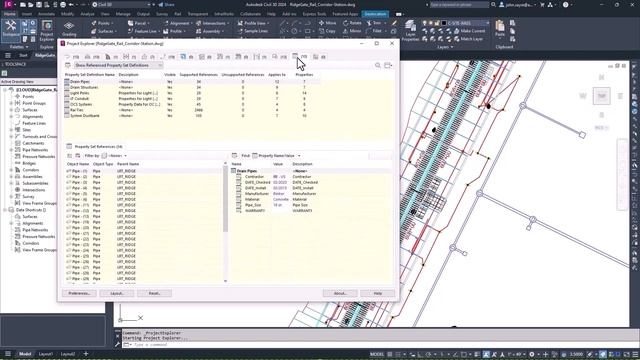Expand the Corridors node in Toolspace
The height and width of the screenshot is (360, 640).
point(11,170)
